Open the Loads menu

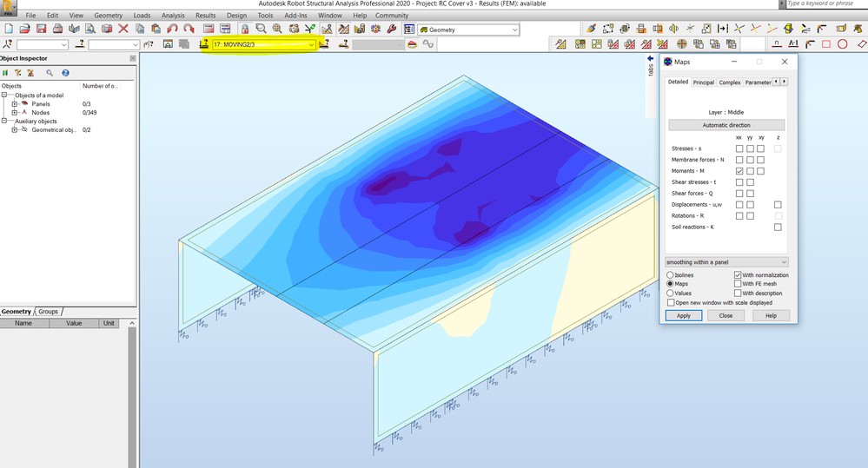click(x=142, y=16)
